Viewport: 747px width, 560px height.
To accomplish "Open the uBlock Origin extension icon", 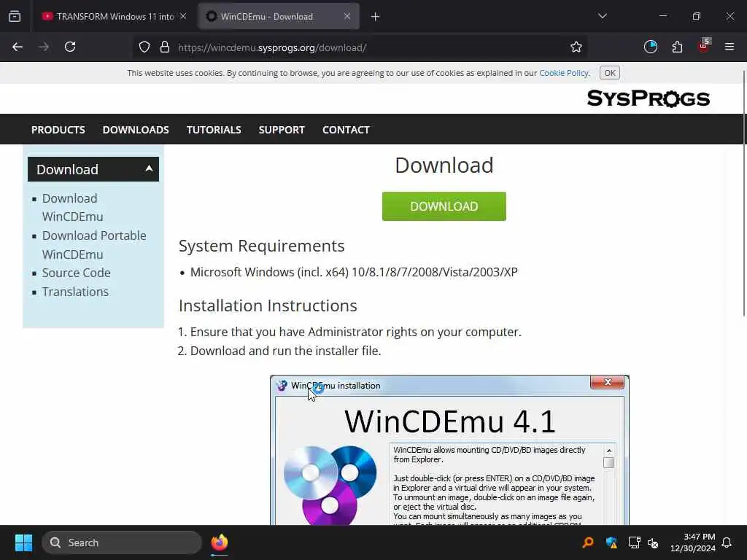I will [x=704, y=46].
